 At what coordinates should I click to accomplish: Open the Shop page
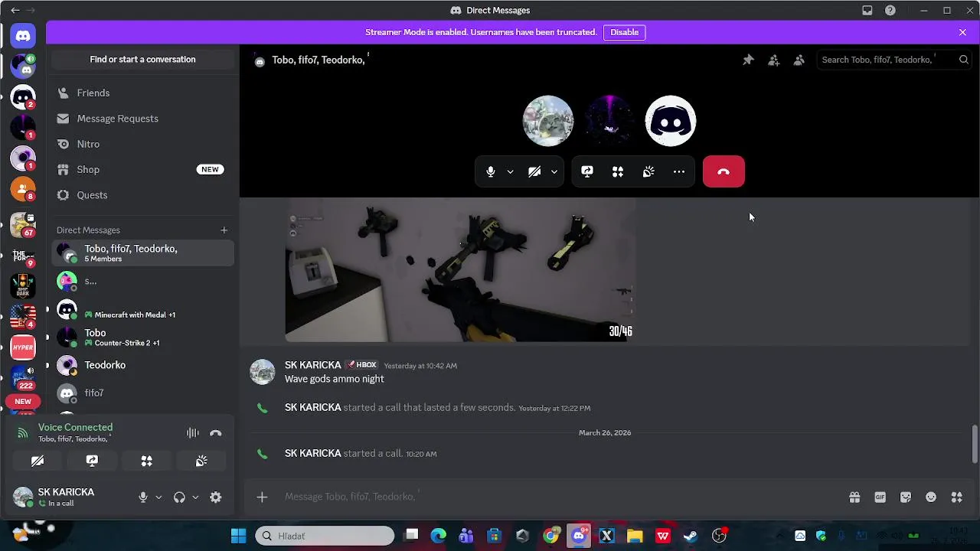[x=142, y=169]
